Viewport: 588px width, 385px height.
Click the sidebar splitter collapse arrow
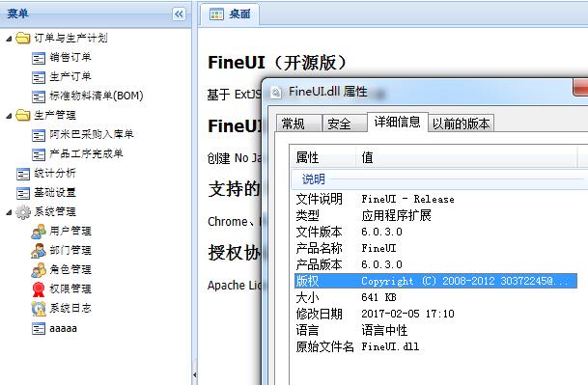tap(195, 374)
